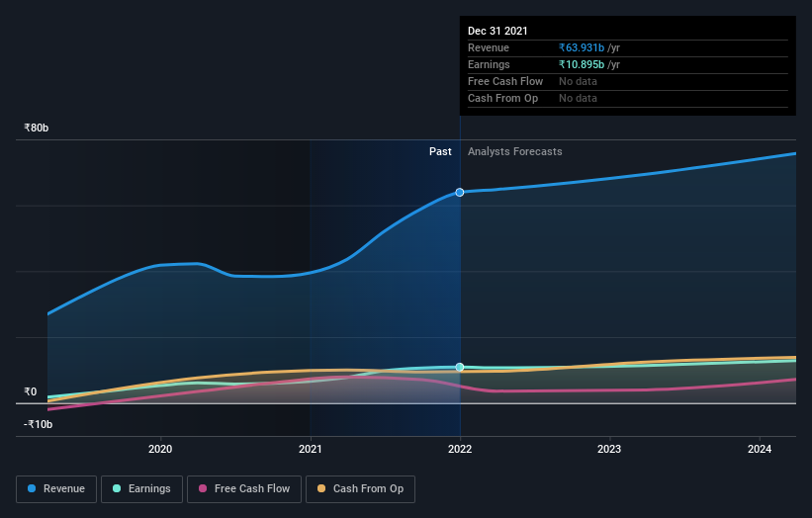Click the ₹80b y-axis label
The image size is (812, 518).
click(37, 128)
